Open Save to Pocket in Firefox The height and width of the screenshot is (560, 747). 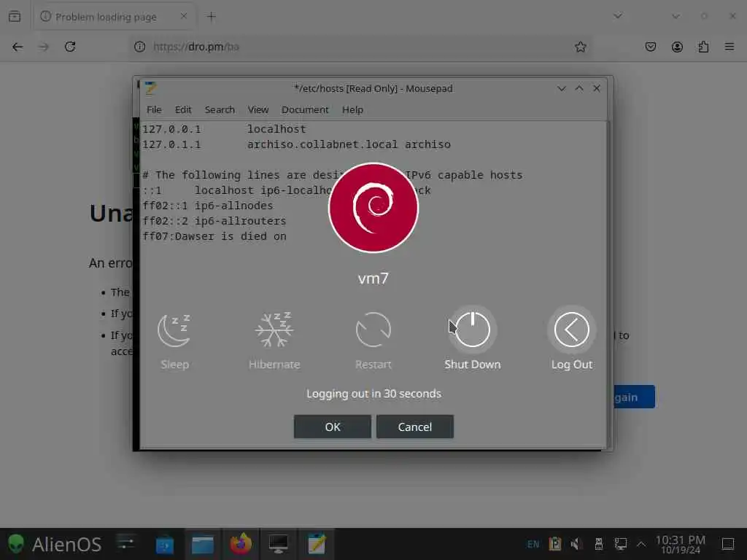650,47
